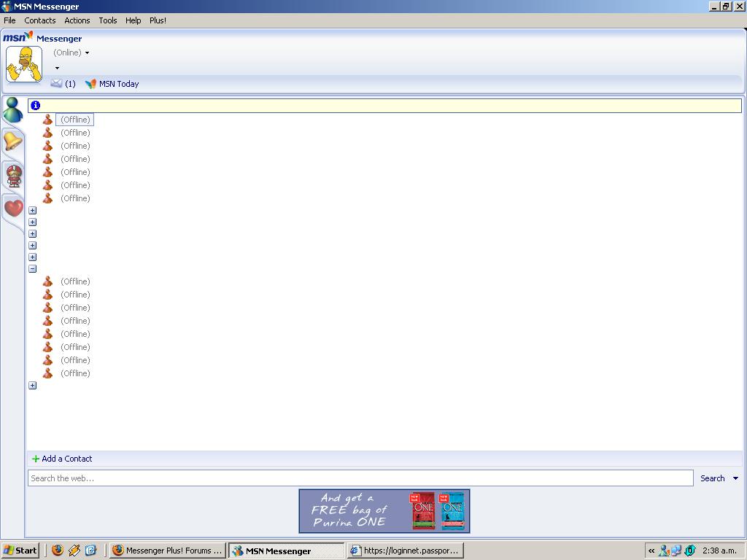Viewport: 747px width, 560px height.
Task: Open the personal message dropdown arrow
Action: pyautogui.click(x=57, y=69)
